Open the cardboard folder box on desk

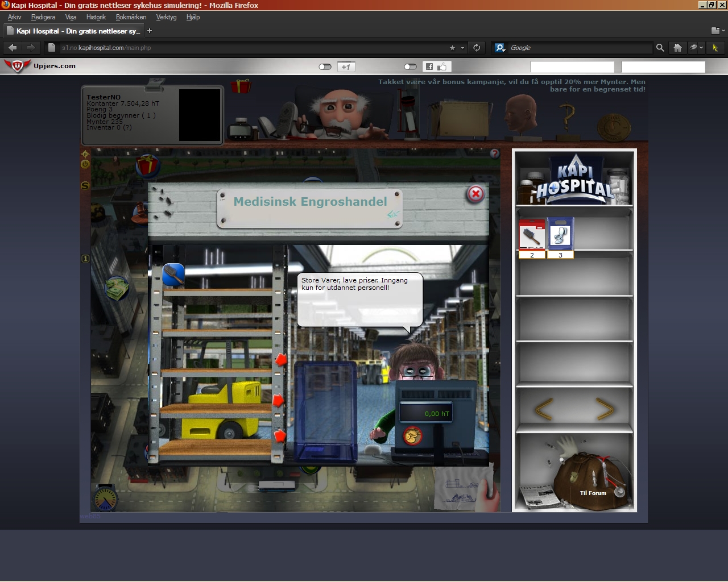pyautogui.click(x=460, y=119)
